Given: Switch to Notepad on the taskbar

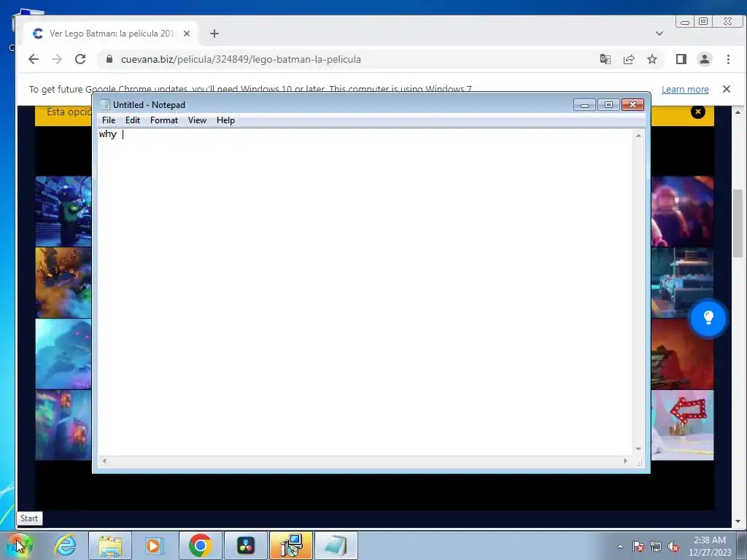Looking at the screenshot, I should 336,545.
